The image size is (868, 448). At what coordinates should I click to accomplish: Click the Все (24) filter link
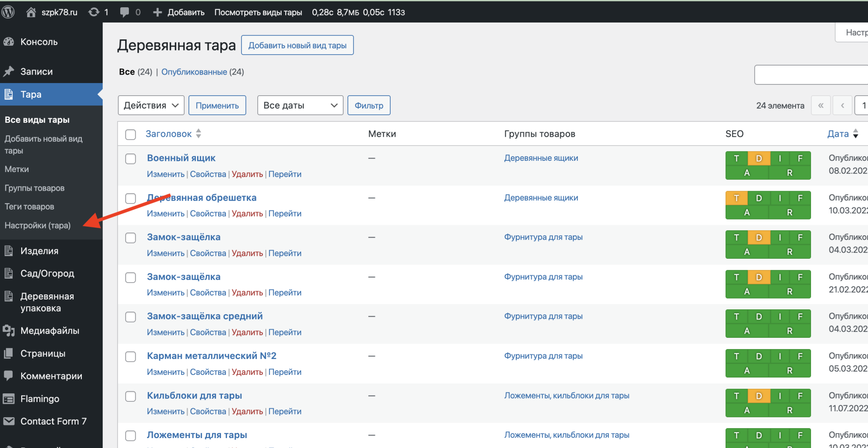tap(136, 72)
